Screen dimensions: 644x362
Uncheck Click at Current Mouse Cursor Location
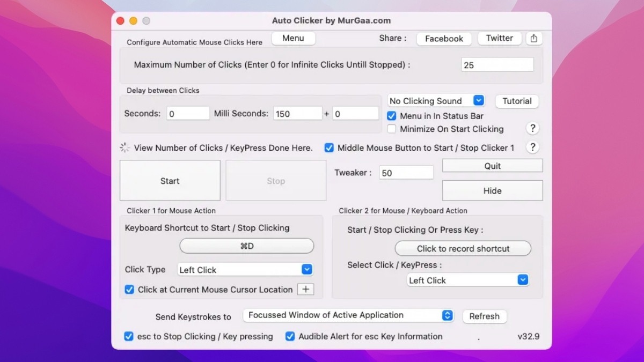pos(129,290)
